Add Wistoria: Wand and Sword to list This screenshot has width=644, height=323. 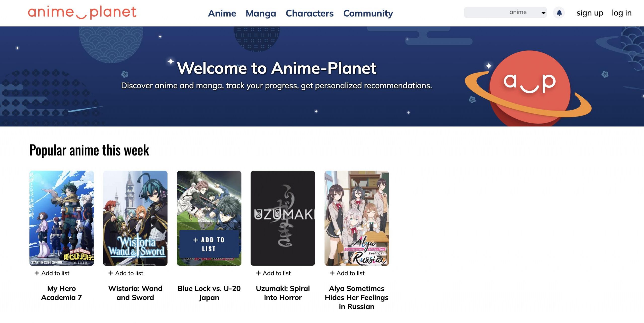(x=126, y=273)
